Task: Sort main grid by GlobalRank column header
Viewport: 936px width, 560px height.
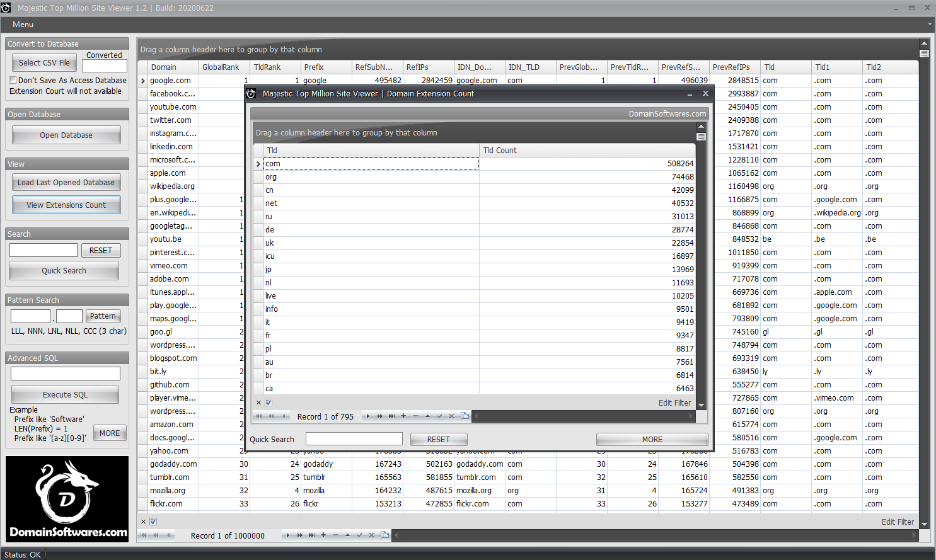Action: point(224,67)
